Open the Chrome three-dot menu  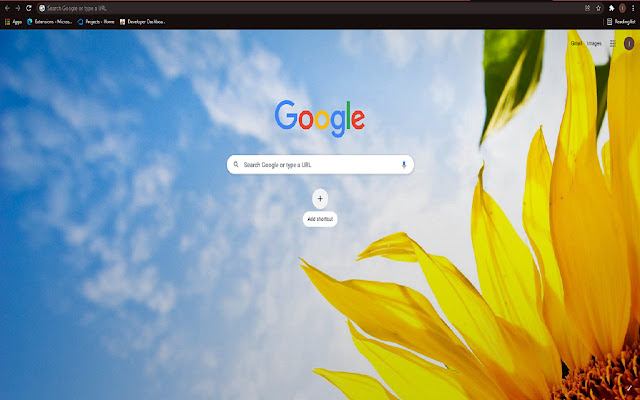coord(633,8)
